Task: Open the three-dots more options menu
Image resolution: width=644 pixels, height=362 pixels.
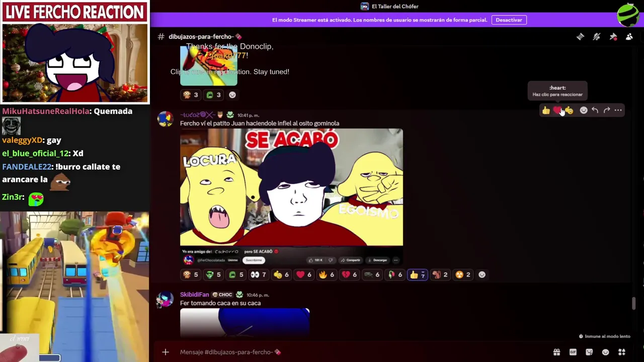Action: pyautogui.click(x=618, y=110)
